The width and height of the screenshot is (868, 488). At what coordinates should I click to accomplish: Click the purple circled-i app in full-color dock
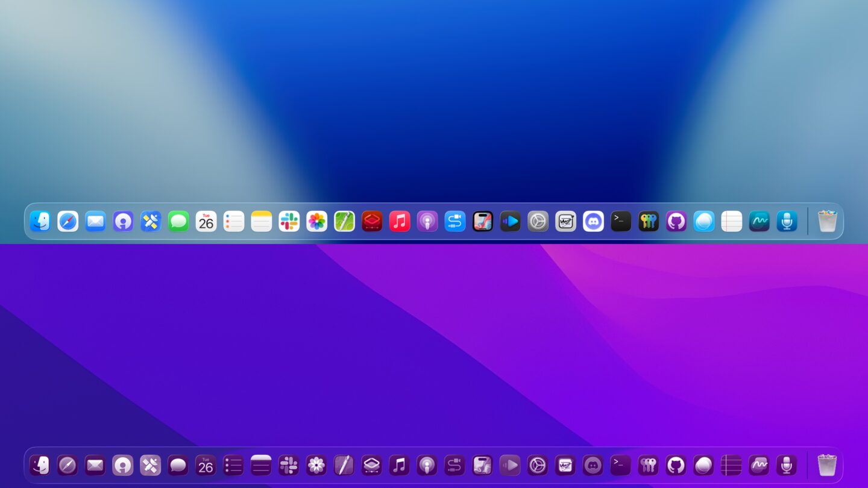tap(123, 221)
